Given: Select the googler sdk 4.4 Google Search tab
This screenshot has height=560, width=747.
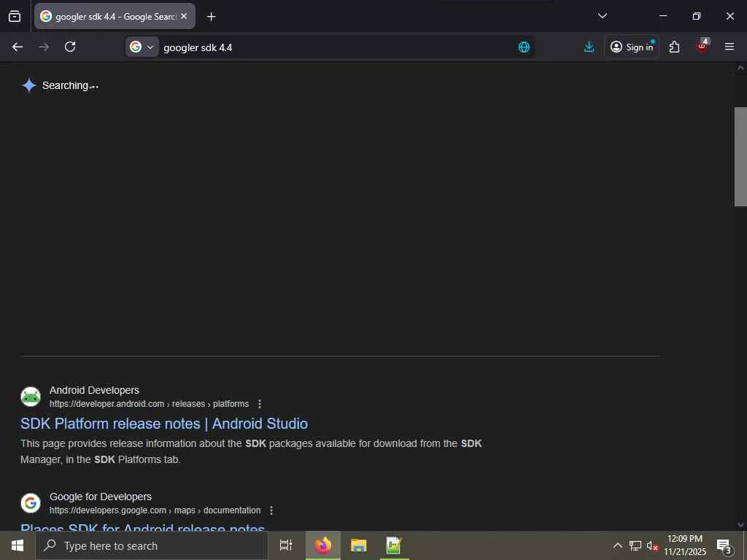Looking at the screenshot, I should 115,16.
